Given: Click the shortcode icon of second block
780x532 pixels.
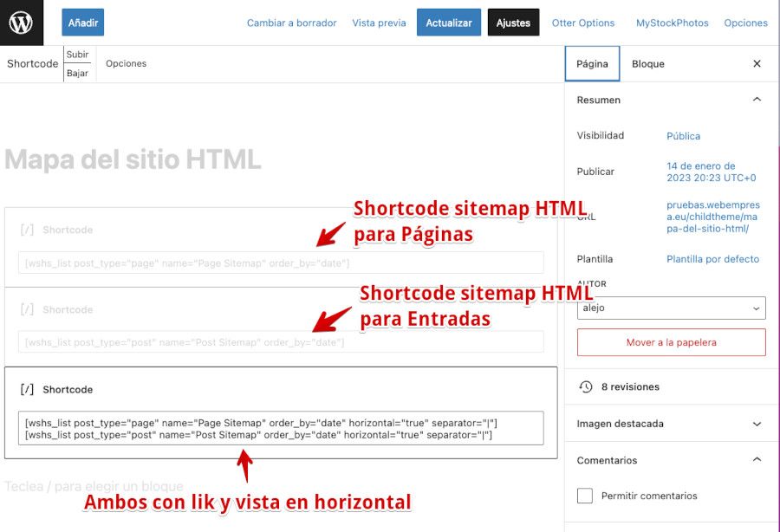Looking at the screenshot, I should pyautogui.click(x=28, y=309).
